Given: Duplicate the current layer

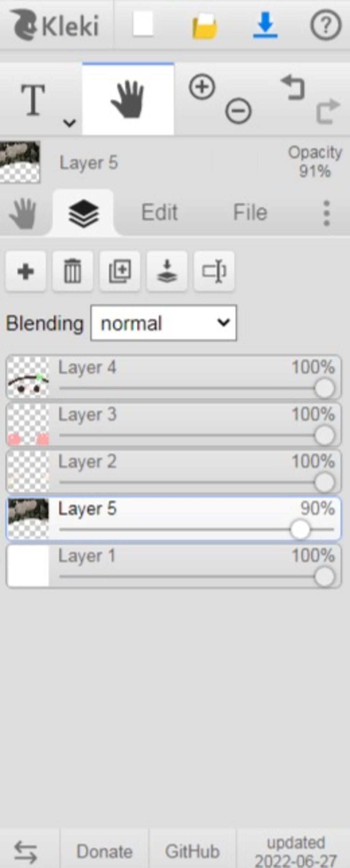Looking at the screenshot, I should [120, 272].
